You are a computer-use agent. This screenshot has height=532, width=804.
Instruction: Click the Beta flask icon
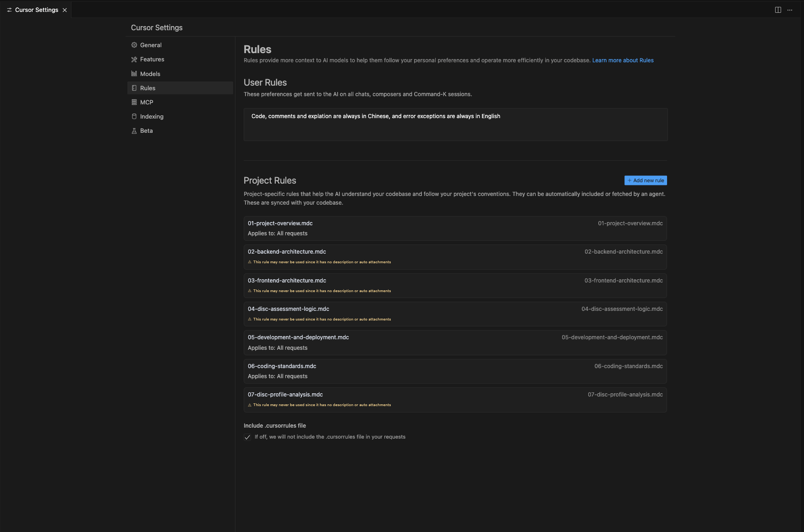click(x=134, y=131)
